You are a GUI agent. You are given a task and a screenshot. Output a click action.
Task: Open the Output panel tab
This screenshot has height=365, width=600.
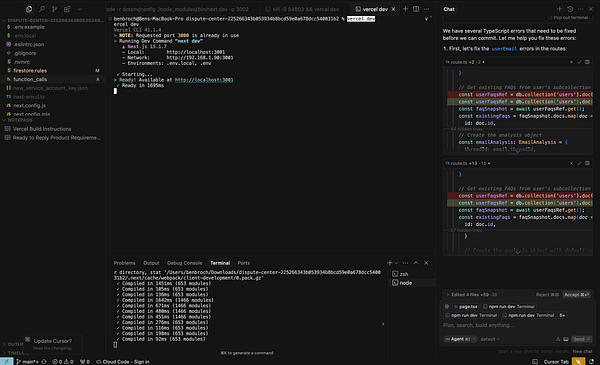coord(151,263)
